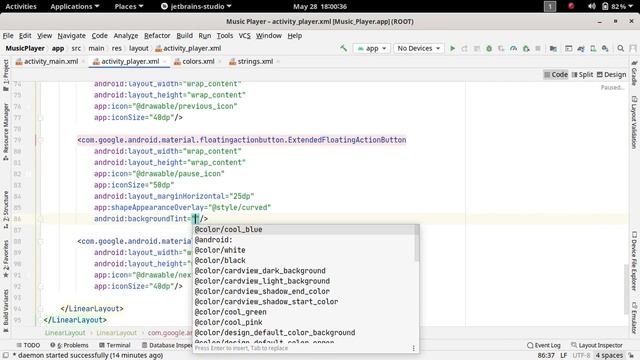Open the Structure tool window
This screenshot has height=360, width=640.
pyautogui.click(x=6, y=209)
